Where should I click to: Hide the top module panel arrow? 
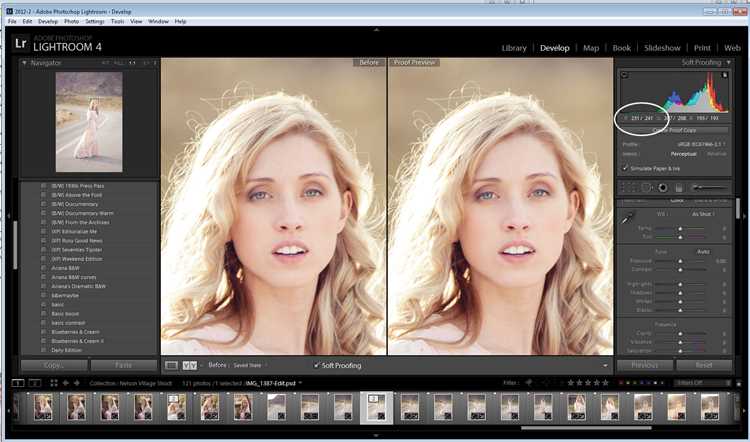[x=376, y=30]
